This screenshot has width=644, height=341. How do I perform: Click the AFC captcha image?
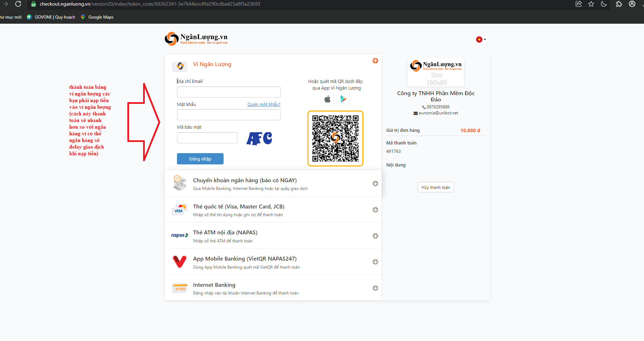pyautogui.click(x=259, y=138)
